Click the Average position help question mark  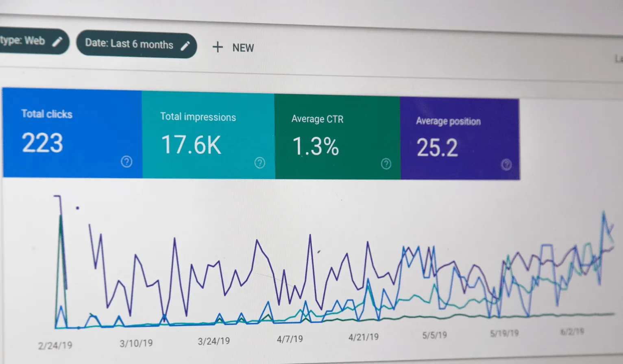coord(506,165)
